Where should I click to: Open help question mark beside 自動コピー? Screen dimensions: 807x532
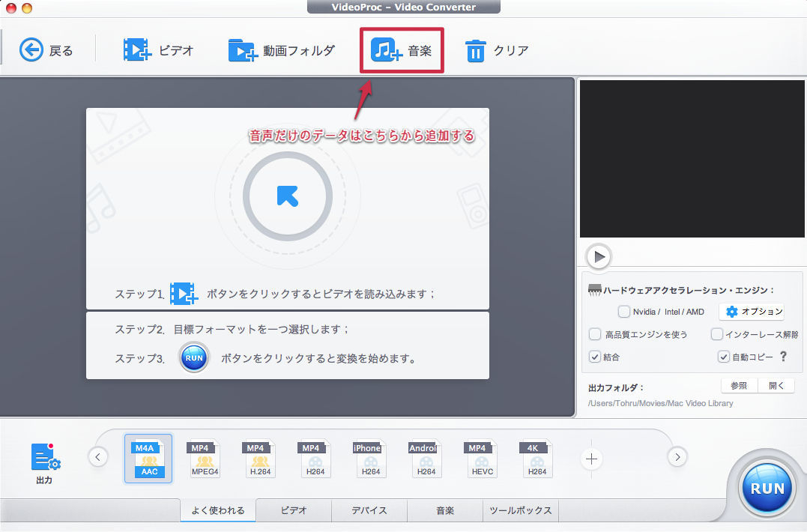pos(783,356)
